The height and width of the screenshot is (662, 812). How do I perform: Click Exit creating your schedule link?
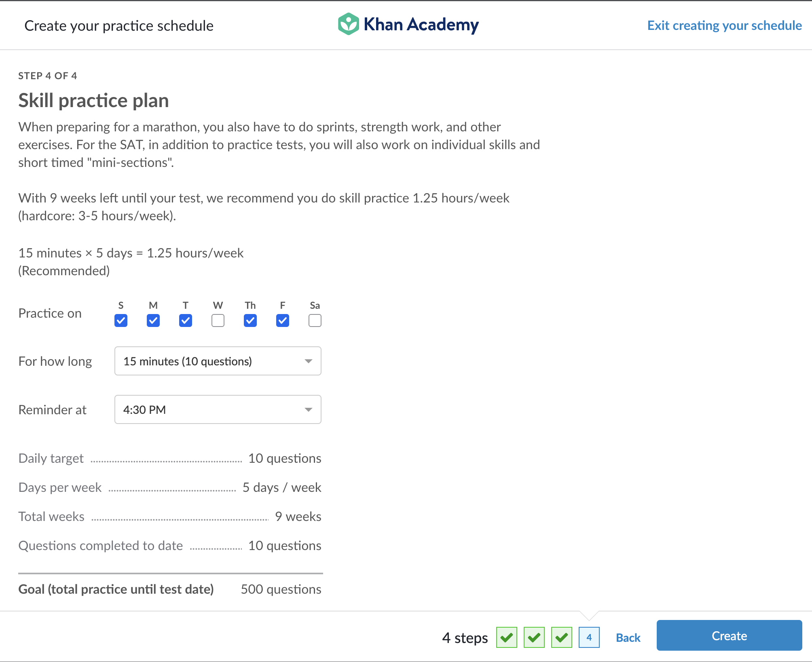(724, 25)
